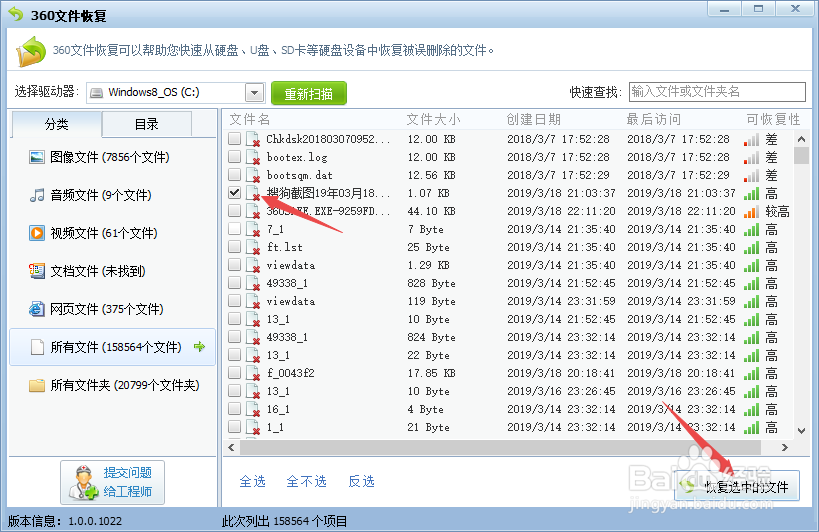Image resolution: width=819 pixels, height=532 pixels.
Task: Click the deleted file icon of f_0043f2
Action: 253,373
